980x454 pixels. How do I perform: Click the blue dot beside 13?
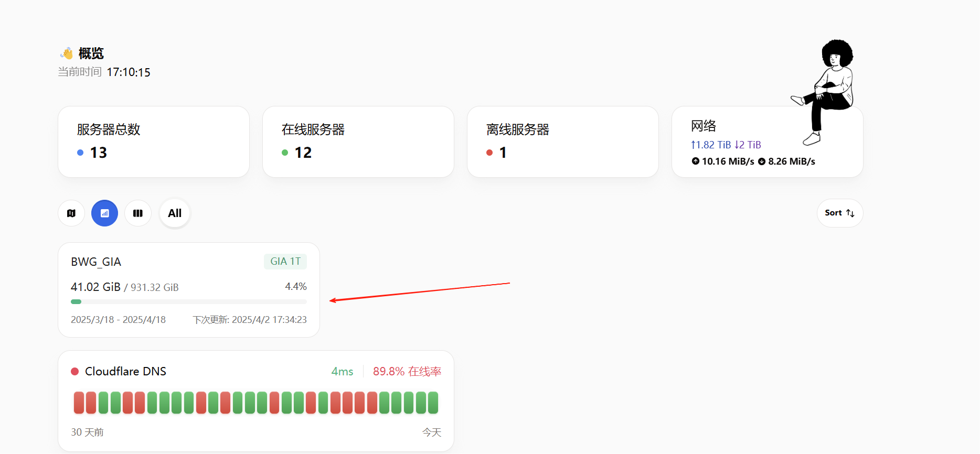[80, 153]
